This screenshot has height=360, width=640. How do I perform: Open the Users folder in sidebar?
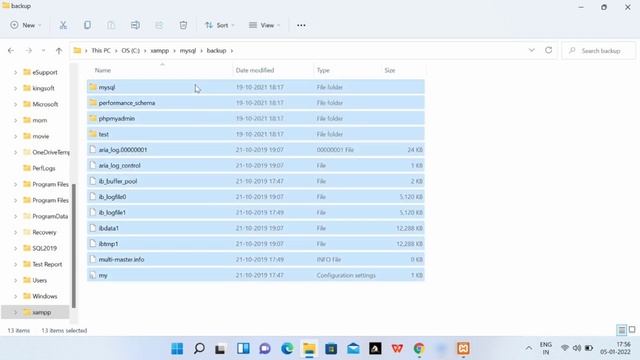(x=35, y=280)
